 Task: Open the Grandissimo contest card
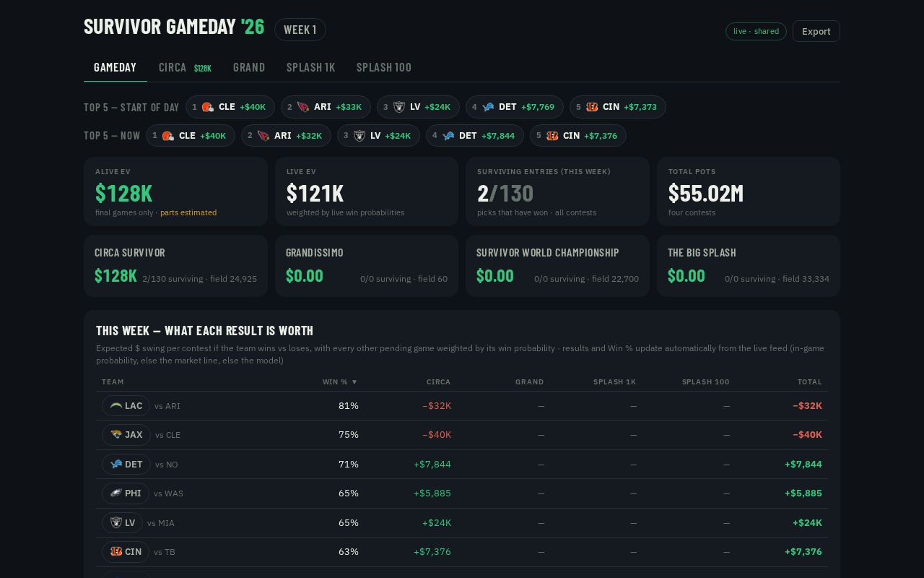click(367, 266)
